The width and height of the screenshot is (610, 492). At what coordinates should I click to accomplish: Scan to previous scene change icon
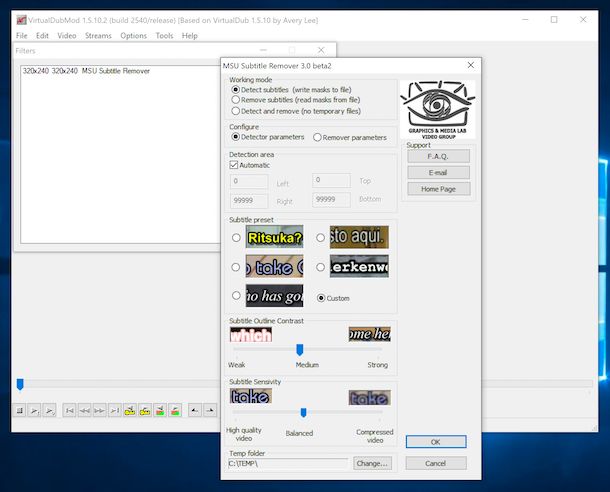point(160,410)
